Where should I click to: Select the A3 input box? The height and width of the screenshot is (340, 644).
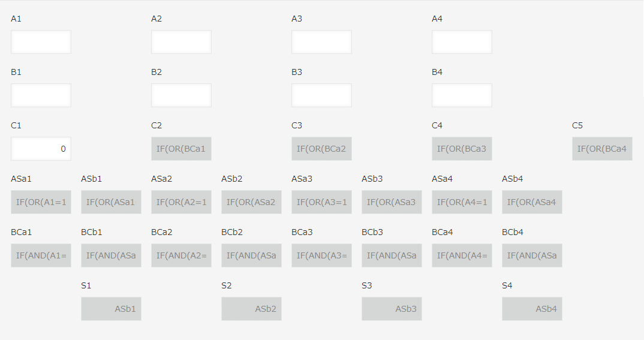tap(321, 42)
